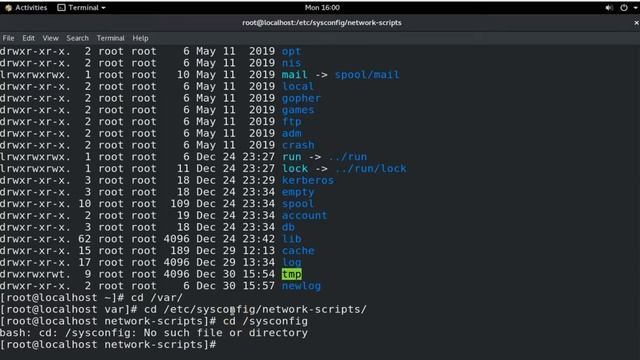Click the 'run' symlink name
Screen dimensions: 640x360
point(291,157)
